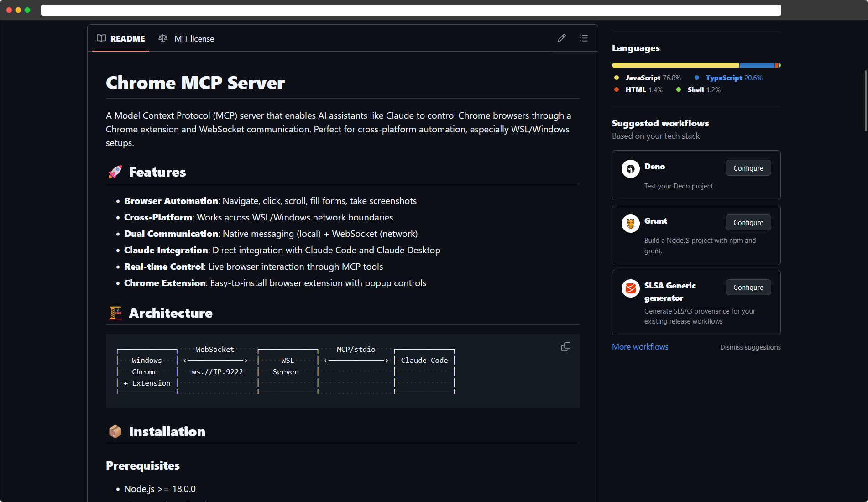Dismiss the workflow suggestions
Viewport: 868px width, 502px height.
click(x=750, y=347)
